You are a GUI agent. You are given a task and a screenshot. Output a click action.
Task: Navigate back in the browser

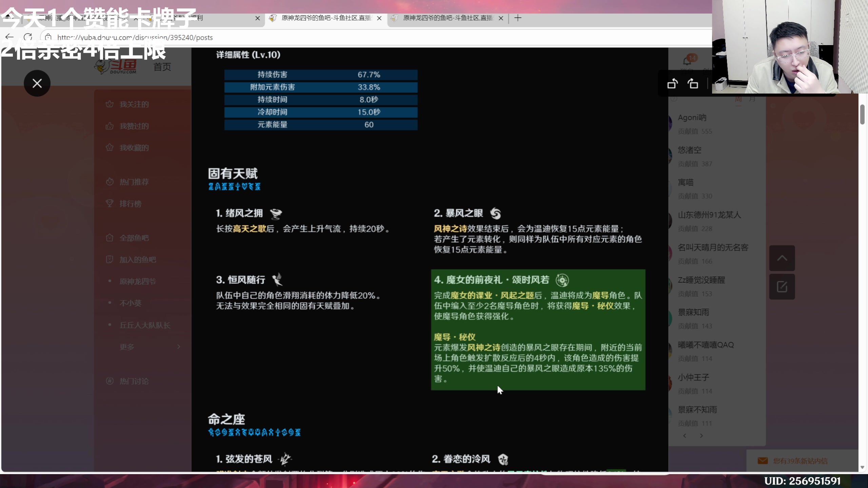point(9,37)
